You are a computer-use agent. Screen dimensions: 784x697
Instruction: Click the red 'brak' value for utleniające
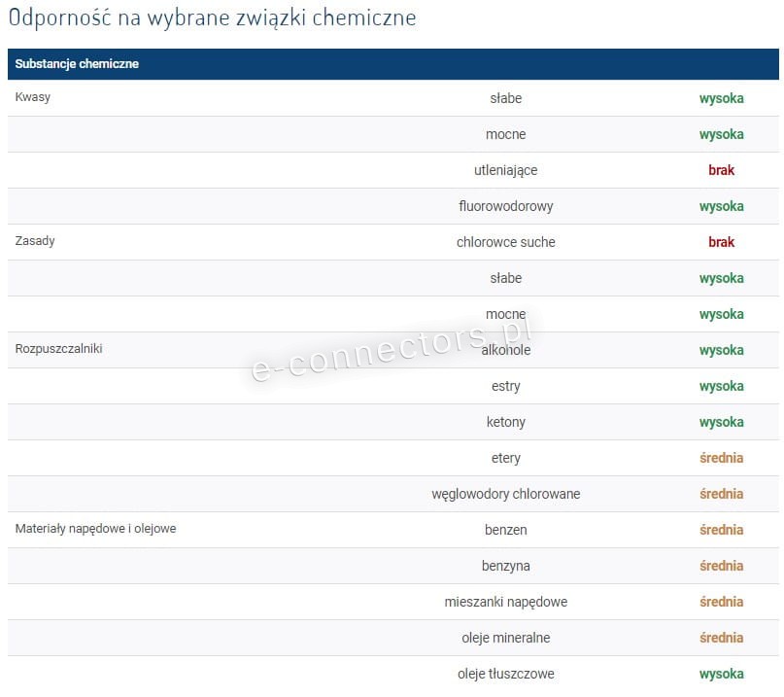tap(721, 170)
